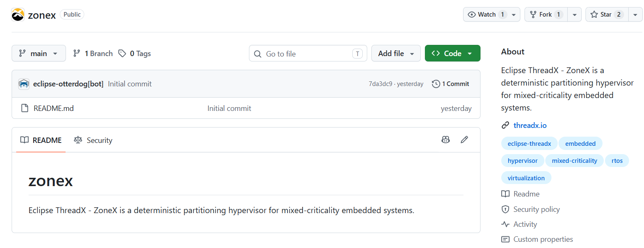Open commit hash 7da3dc9
This screenshot has height=248, width=644.
point(381,84)
